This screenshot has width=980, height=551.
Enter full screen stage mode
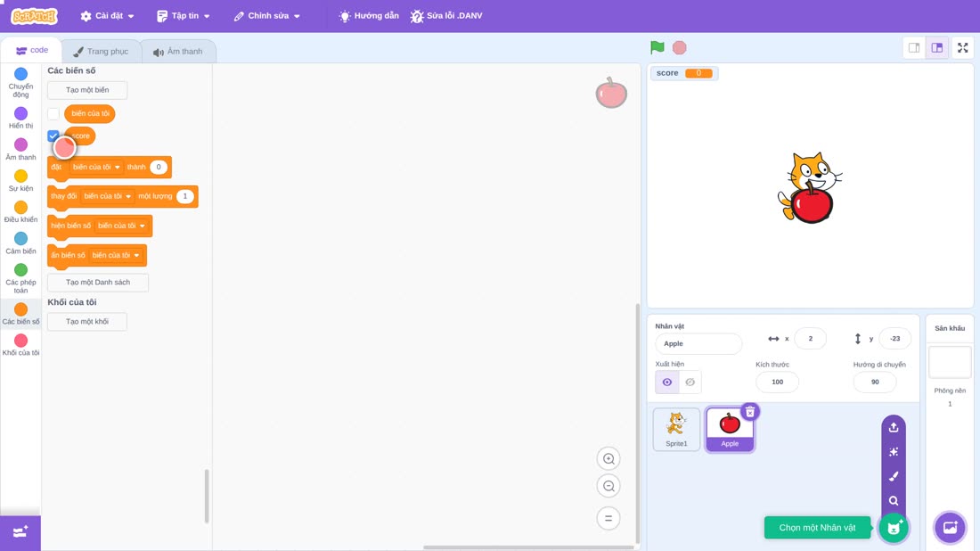962,47
